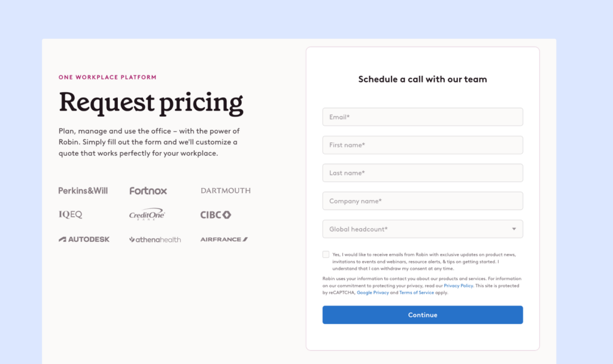Select the Dartmouth logo
The height and width of the screenshot is (364, 613).
coord(226,190)
